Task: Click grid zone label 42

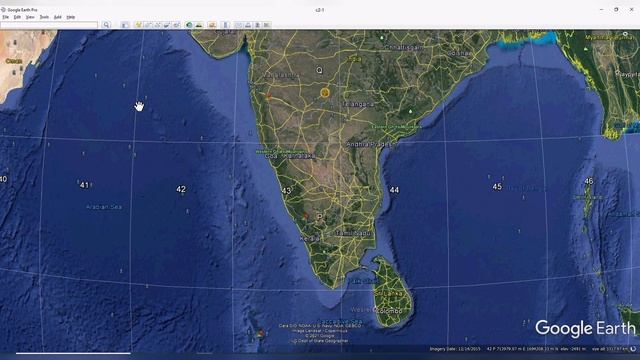Action: [x=181, y=189]
